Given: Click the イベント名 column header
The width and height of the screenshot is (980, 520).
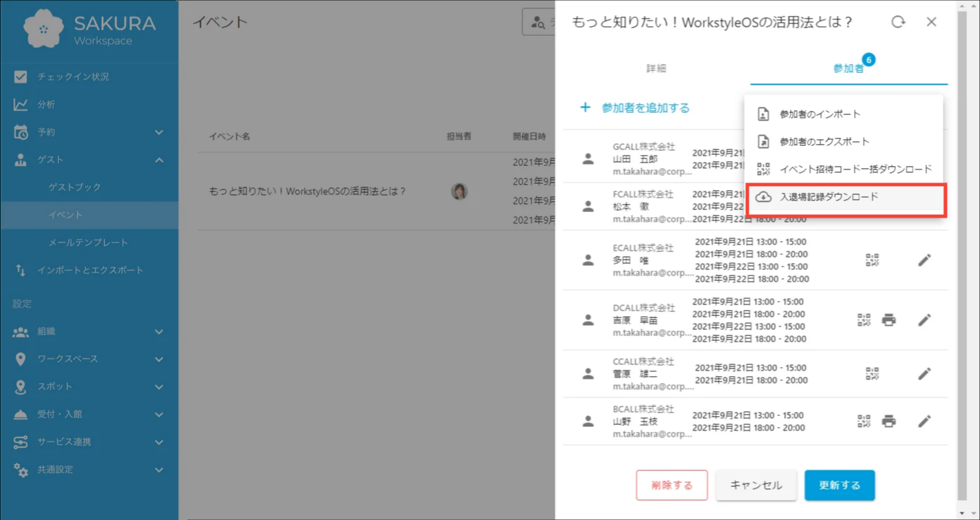Looking at the screenshot, I should tap(230, 136).
